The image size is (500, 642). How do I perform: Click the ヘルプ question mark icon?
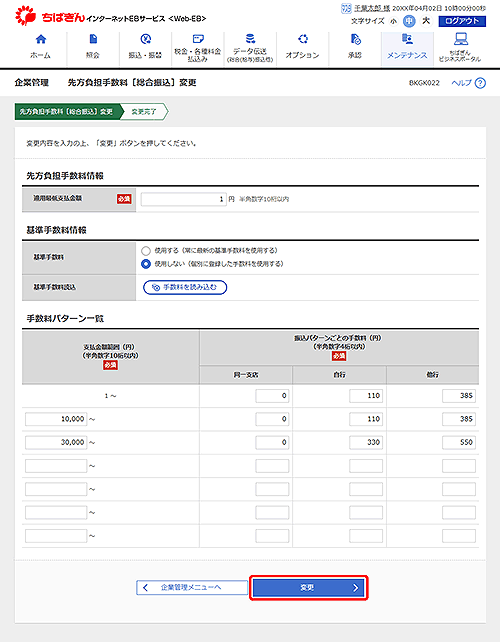(480, 83)
